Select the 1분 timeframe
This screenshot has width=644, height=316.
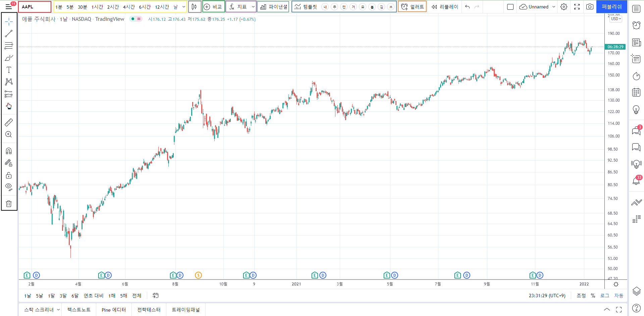tap(59, 7)
